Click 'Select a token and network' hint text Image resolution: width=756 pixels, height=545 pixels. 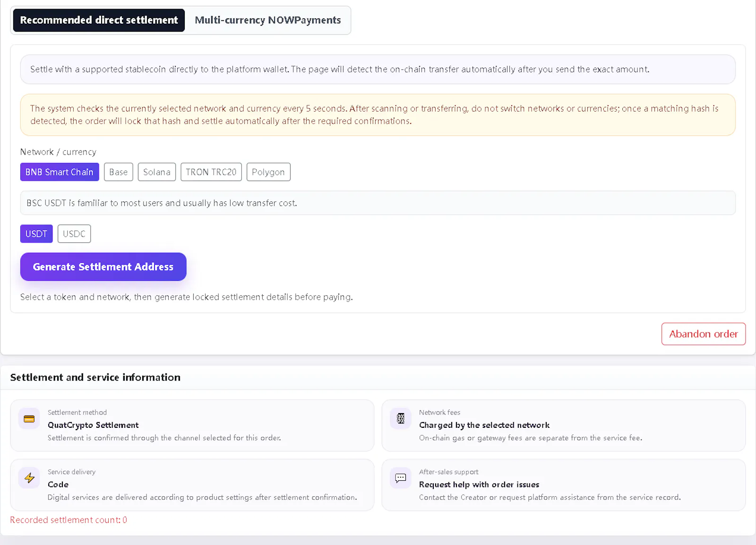187,297
